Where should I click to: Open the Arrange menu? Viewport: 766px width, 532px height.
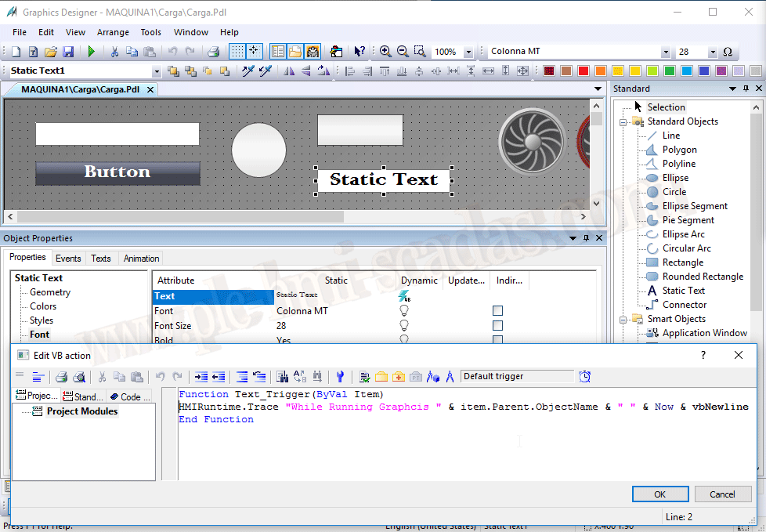coord(113,32)
